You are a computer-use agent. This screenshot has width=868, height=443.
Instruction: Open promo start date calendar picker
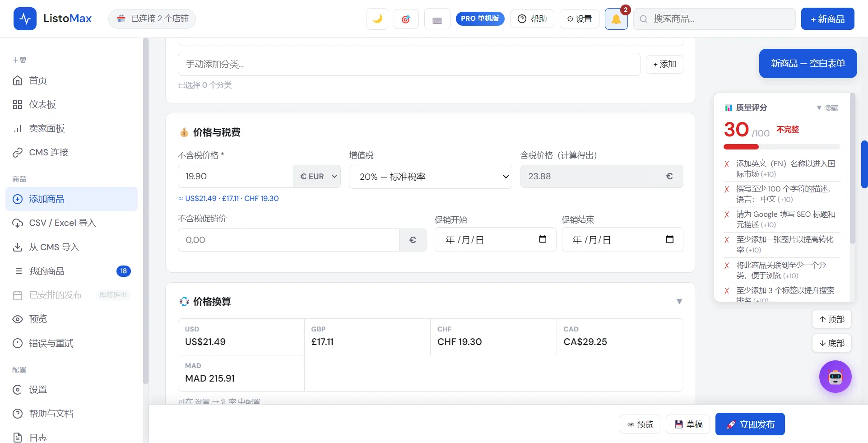coord(543,239)
